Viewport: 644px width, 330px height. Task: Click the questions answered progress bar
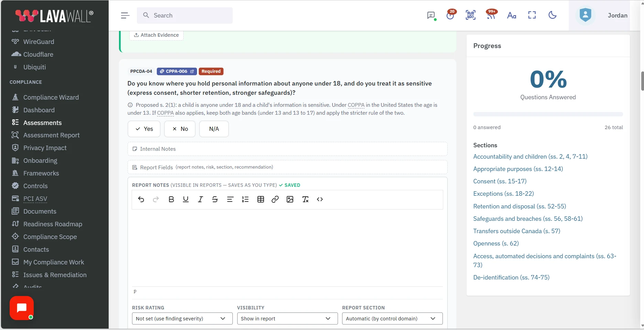(548, 114)
